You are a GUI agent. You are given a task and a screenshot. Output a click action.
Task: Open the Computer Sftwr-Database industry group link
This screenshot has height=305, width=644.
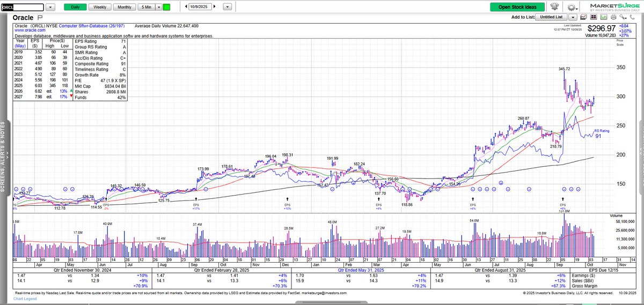pyautogui.click(x=92, y=26)
